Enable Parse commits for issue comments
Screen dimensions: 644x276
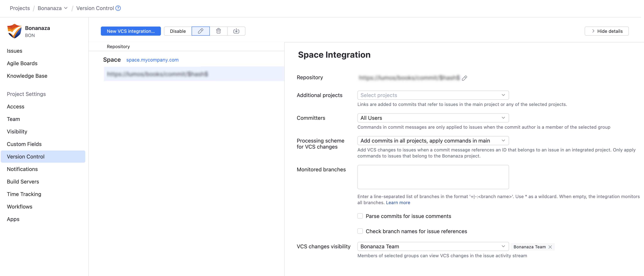360,216
